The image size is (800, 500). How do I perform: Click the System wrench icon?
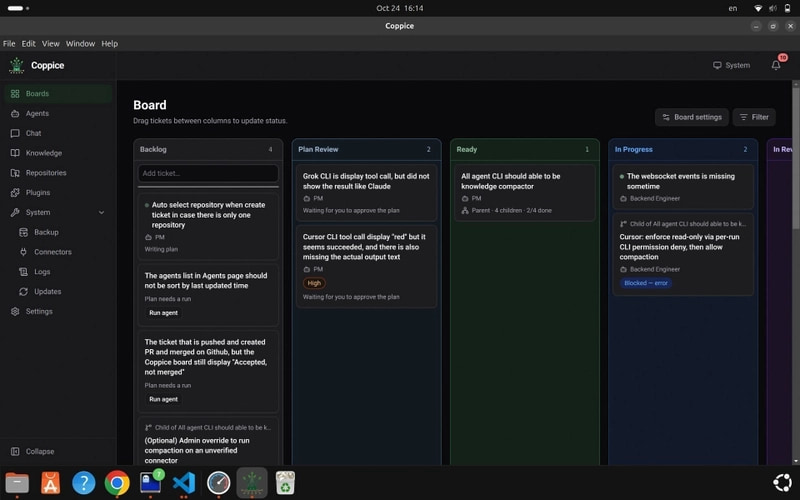point(15,212)
